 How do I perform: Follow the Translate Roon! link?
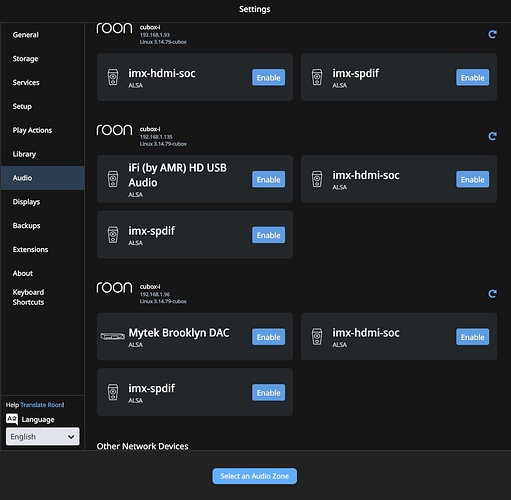(42, 405)
